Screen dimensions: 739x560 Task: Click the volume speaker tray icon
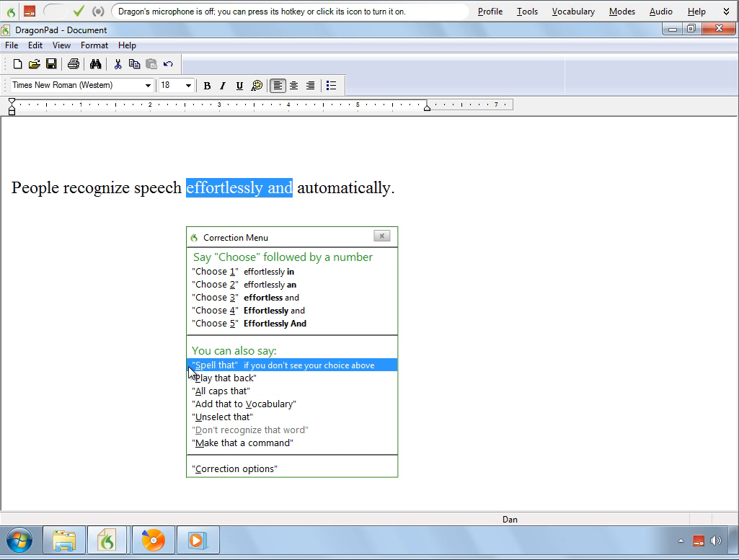point(715,541)
